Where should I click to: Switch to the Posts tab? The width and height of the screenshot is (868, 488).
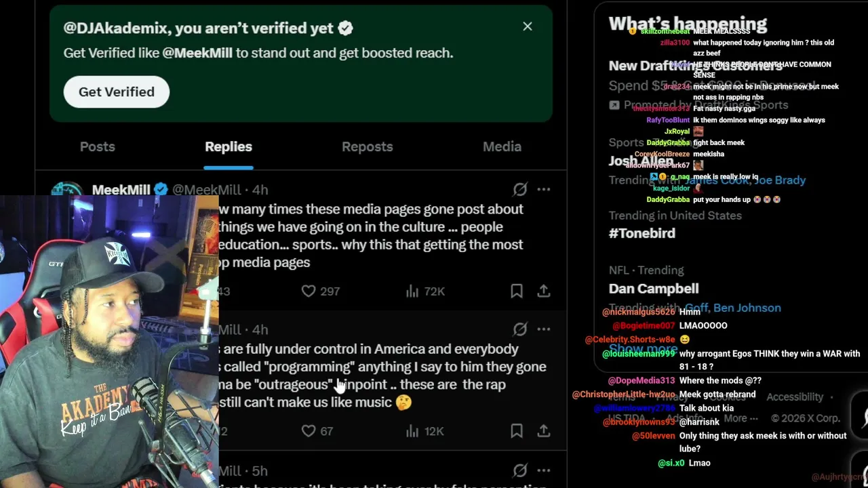pos(98,146)
